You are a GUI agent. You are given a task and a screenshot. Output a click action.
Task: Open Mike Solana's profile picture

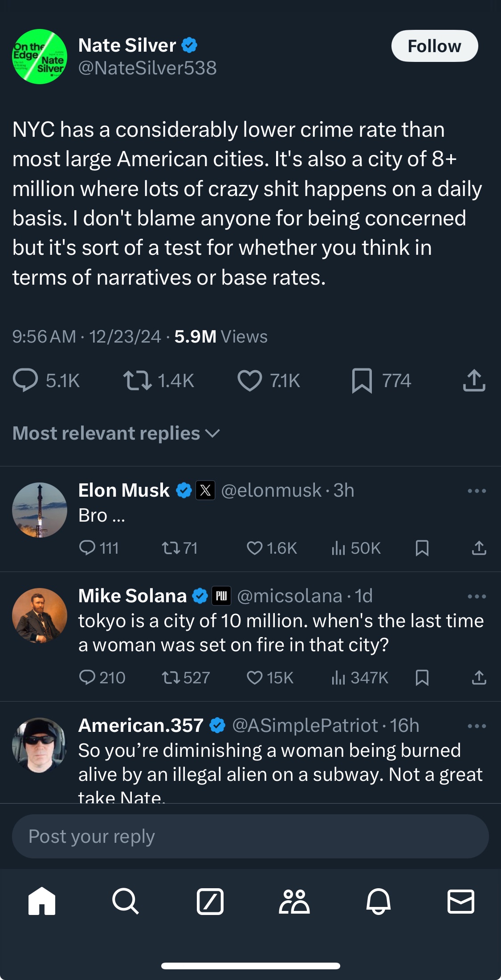tap(40, 615)
